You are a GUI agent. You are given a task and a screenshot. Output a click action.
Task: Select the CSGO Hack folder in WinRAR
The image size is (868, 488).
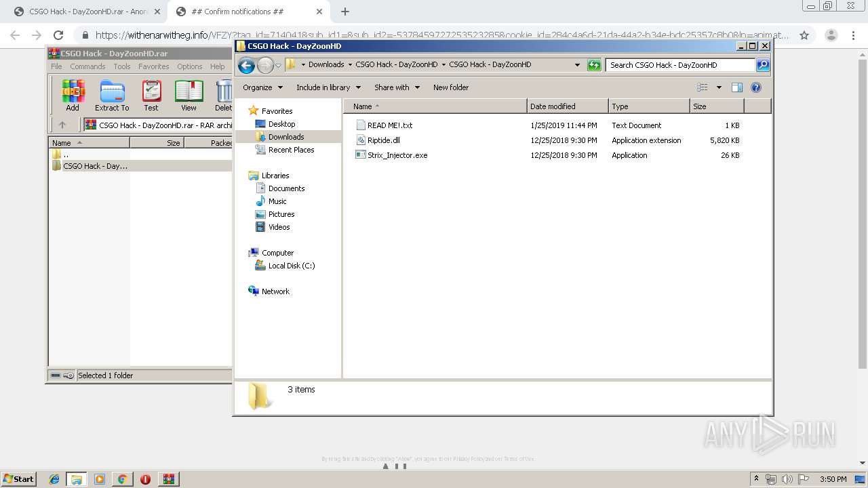(x=95, y=166)
